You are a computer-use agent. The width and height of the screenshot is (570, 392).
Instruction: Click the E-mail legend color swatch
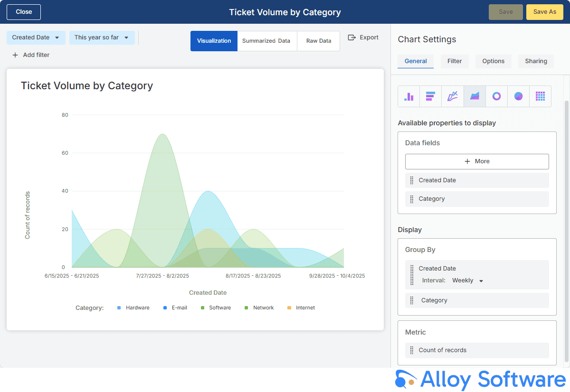(165, 308)
